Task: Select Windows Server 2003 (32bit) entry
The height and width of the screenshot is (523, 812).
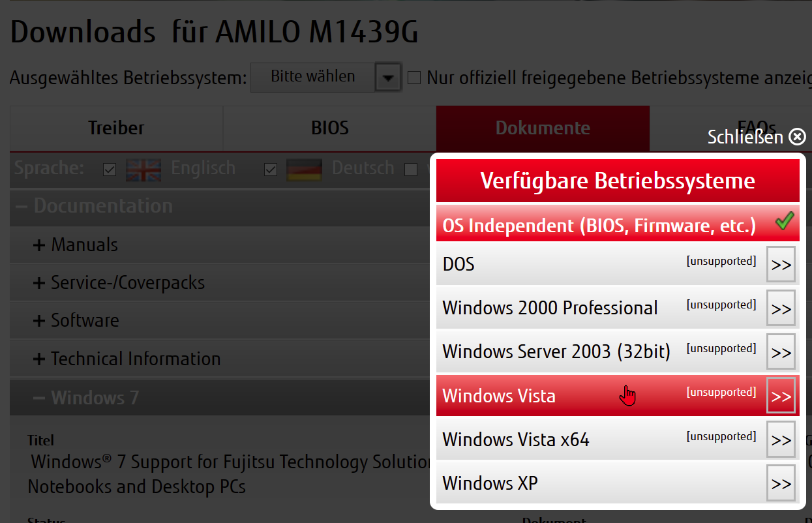Action: pos(618,351)
